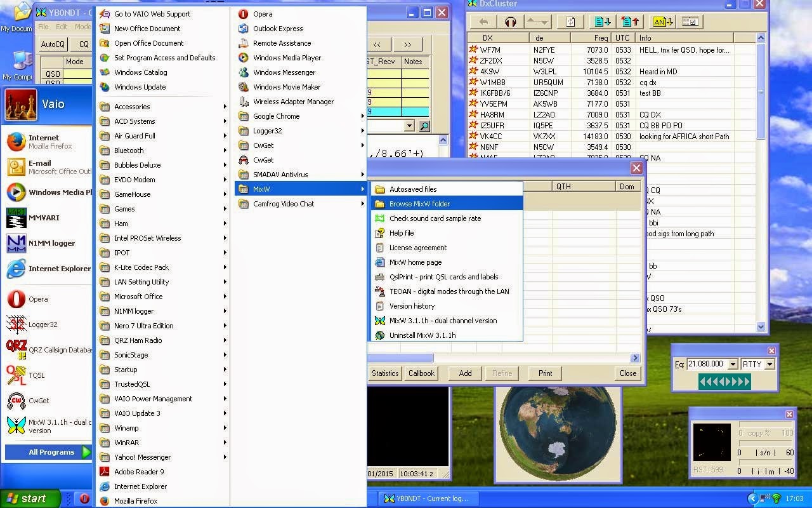Screen dimensions: 812x508
Task: Click the headphones icon in DxCluster toolbar
Action: [510, 22]
